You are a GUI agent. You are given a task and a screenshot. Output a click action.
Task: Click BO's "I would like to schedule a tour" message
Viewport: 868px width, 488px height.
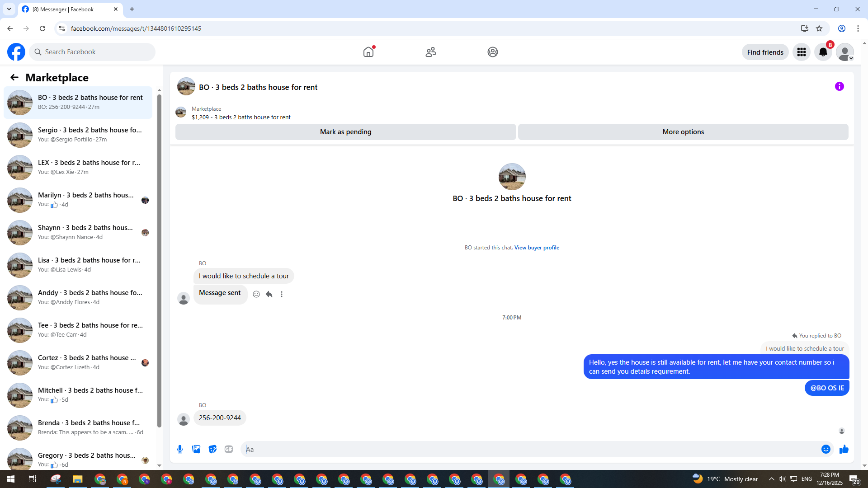[x=244, y=276]
